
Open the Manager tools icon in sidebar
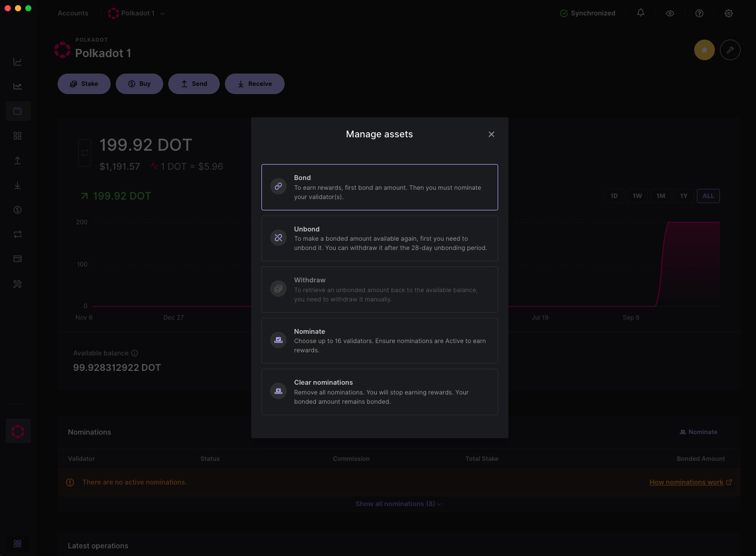click(x=17, y=284)
